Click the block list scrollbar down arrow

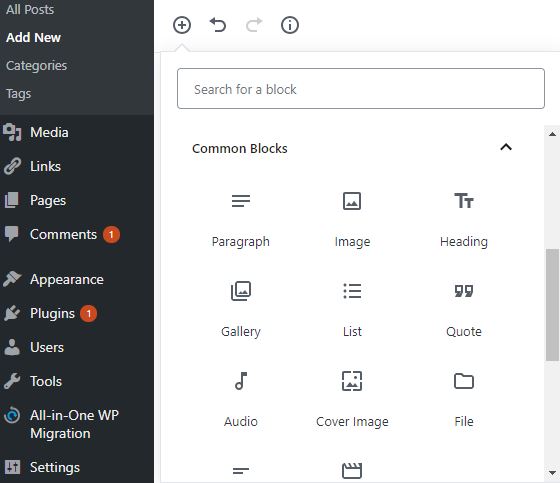pyautogui.click(x=552, y=473)
